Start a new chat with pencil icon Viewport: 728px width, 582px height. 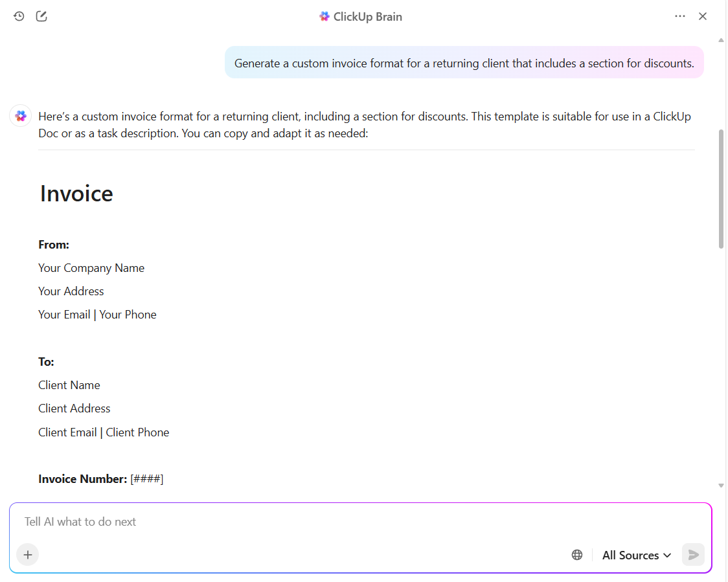[x=41, y=16]
